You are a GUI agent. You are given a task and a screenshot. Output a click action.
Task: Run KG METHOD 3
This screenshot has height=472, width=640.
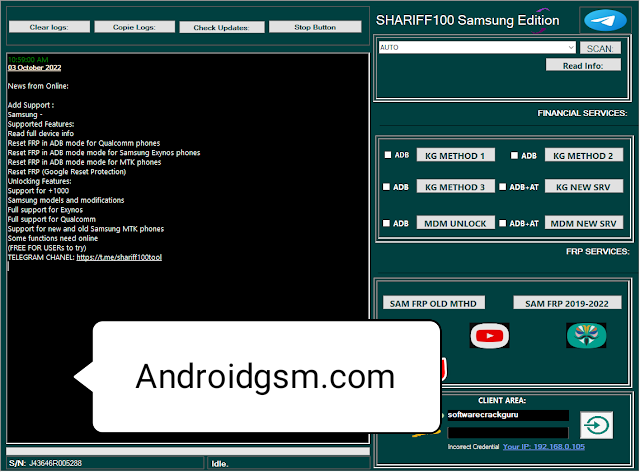(456, 187)
